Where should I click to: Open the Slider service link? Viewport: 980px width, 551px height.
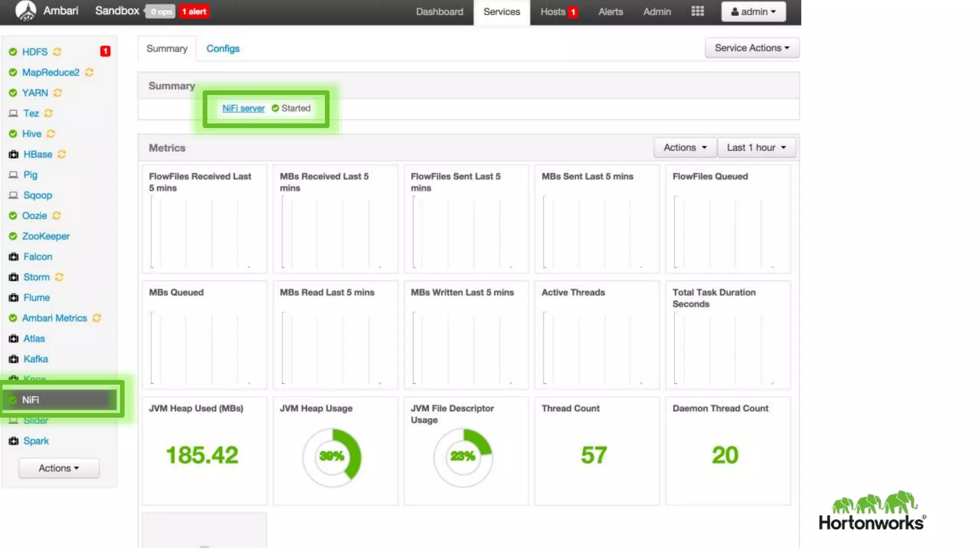pos(36,420)
